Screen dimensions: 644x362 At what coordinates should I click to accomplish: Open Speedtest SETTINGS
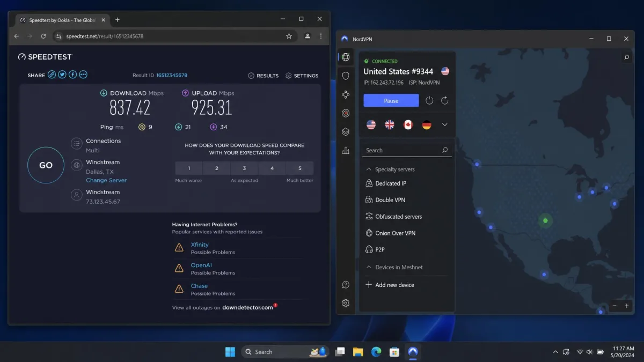pos(302,76)
